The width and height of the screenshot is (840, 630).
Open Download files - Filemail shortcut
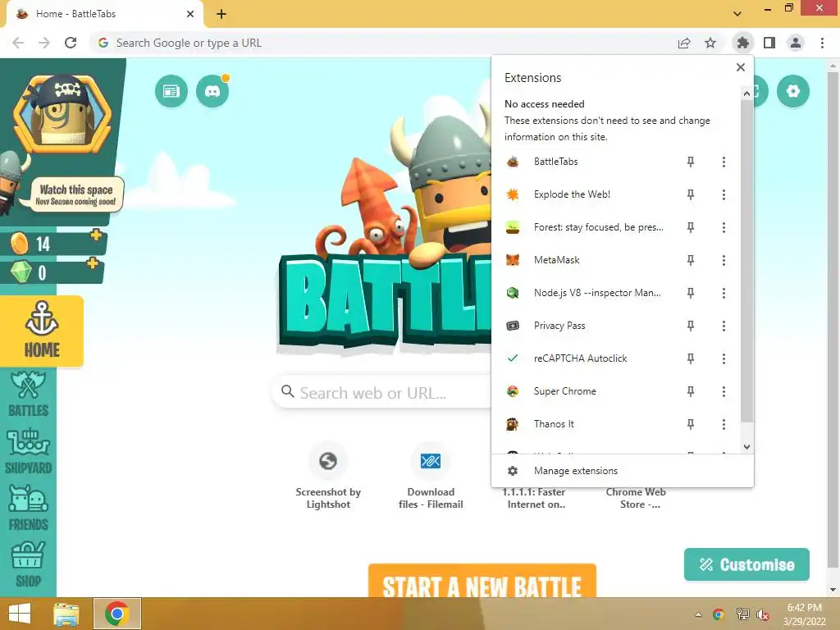tap(431, 475)
